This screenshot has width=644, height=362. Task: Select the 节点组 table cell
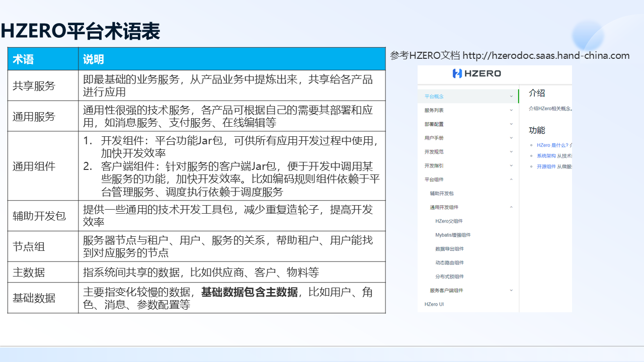[43, 246]
